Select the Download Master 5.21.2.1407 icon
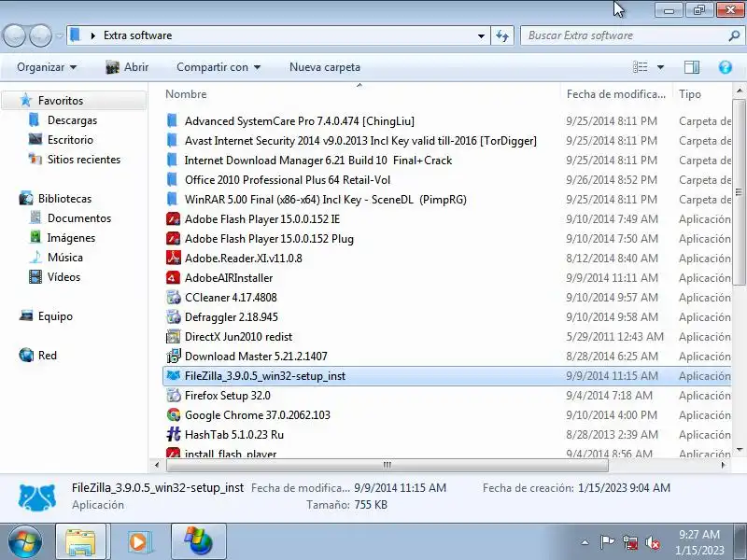Viewport: 747px width, 560px height. click(x=173, y=357)
